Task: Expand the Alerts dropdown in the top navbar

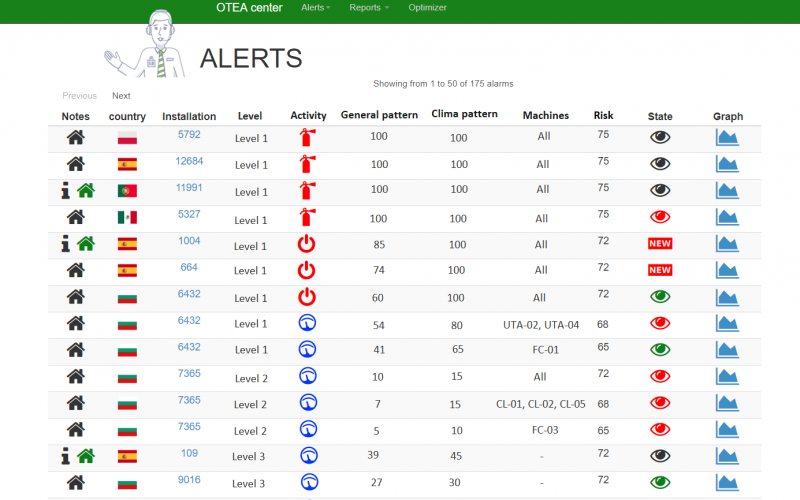Action: click(x=316, y=8)
